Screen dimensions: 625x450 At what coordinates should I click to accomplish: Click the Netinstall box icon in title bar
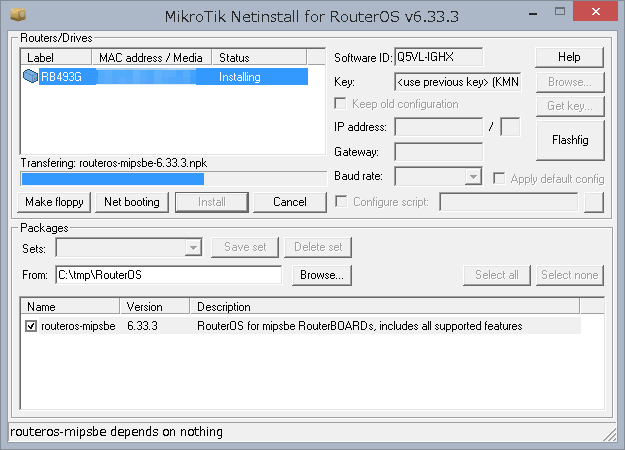18,15
